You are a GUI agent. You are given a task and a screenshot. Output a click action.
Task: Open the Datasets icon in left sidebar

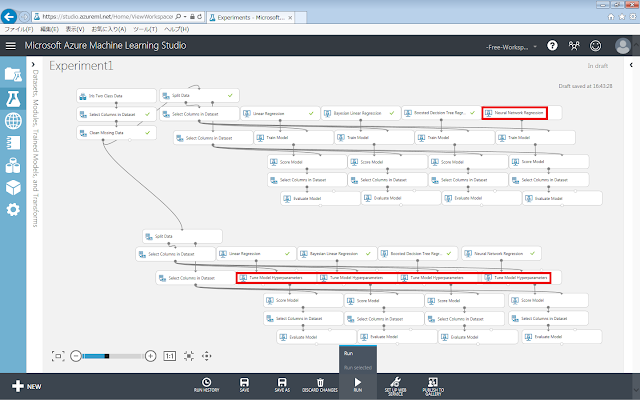(x=13, y=165)
